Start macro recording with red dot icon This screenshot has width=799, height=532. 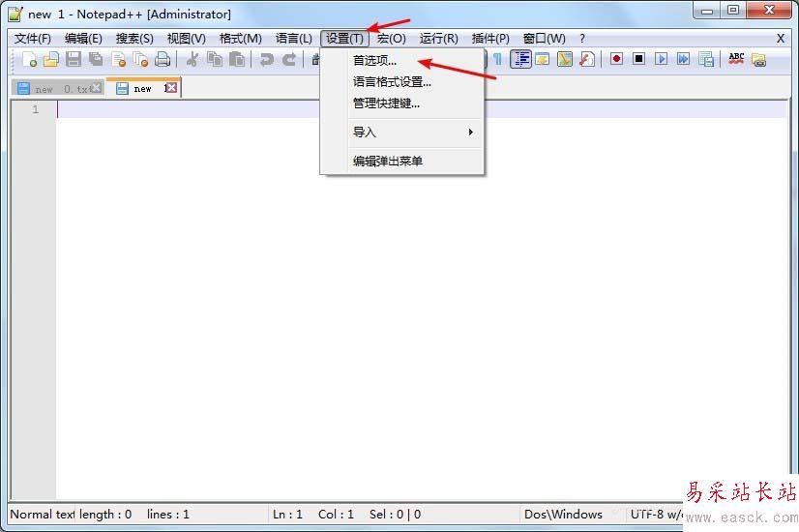[x=616, y=59]
